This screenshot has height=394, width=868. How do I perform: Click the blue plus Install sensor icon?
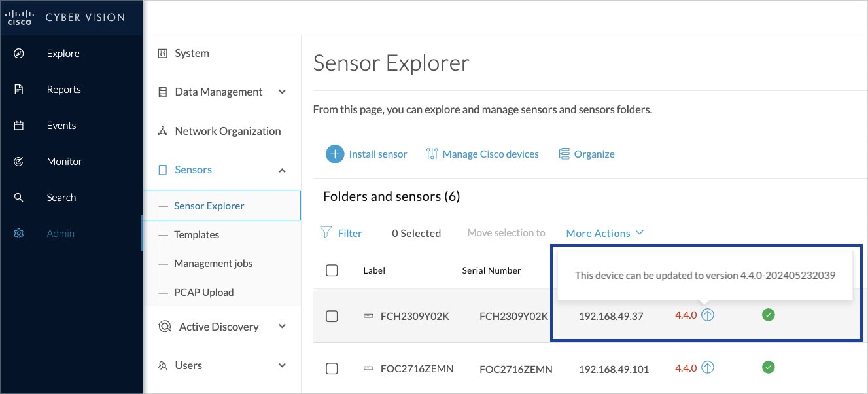coord(335,154)
